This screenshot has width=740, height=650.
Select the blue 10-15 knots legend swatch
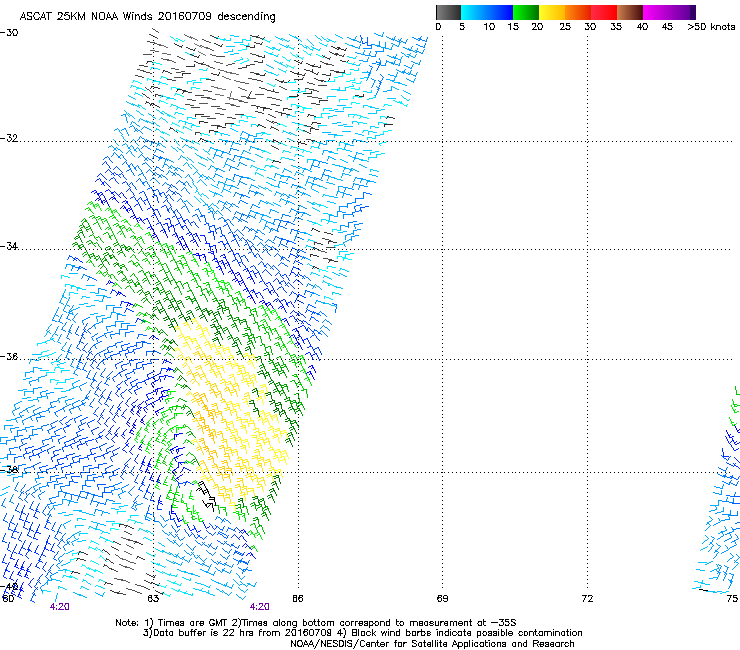[500, 12]
